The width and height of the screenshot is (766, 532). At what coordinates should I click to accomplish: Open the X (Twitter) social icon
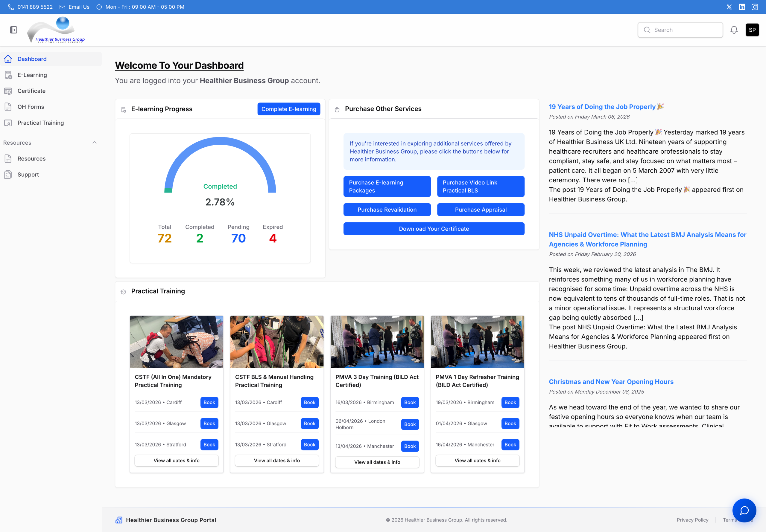tap(729, 7)
